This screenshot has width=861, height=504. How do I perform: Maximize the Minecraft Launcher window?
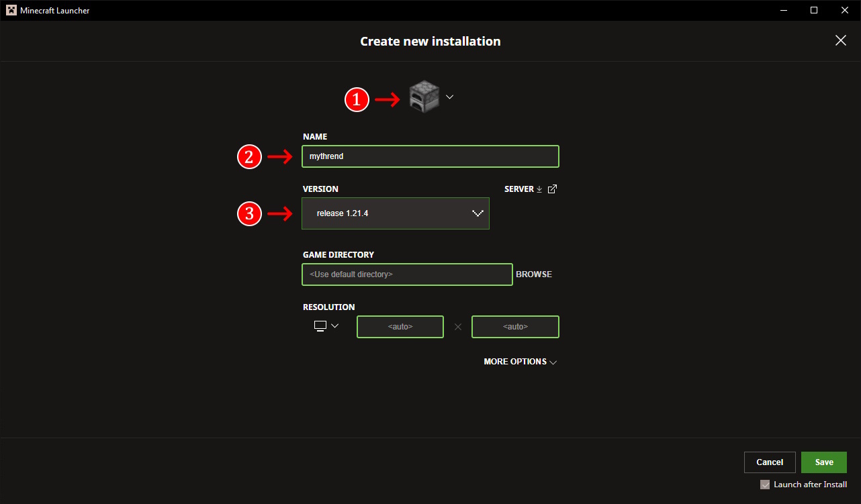[x=814, y=10]
